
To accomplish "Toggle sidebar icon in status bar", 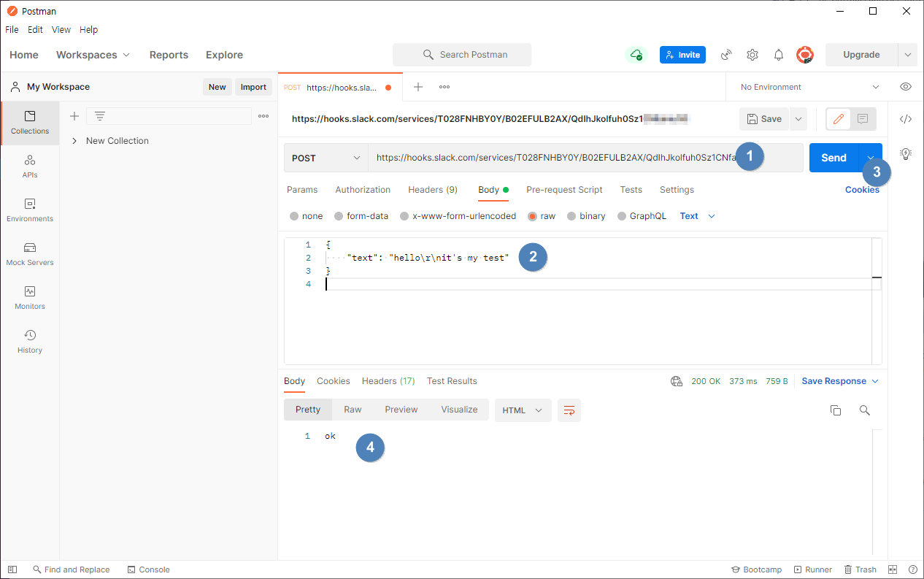I will pos(12,570).
